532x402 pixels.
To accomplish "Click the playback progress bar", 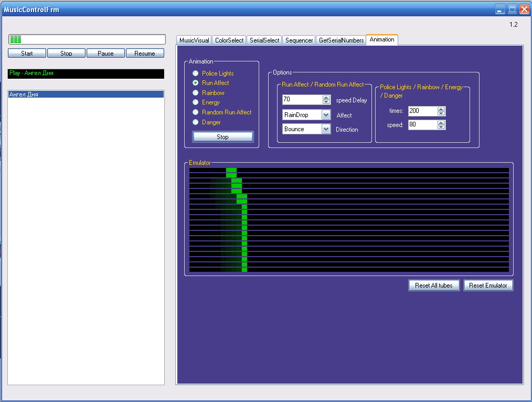I will [x=87, y=39].
